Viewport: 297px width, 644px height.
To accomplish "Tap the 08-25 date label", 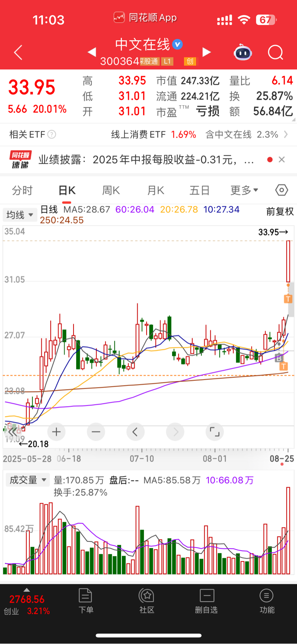I will 282,459.
